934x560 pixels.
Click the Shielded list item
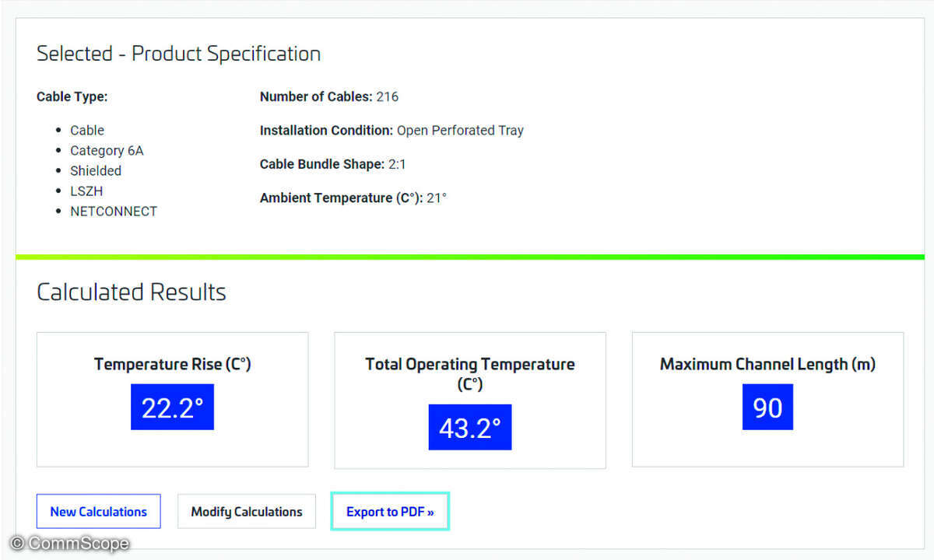[x=96, y=171]
